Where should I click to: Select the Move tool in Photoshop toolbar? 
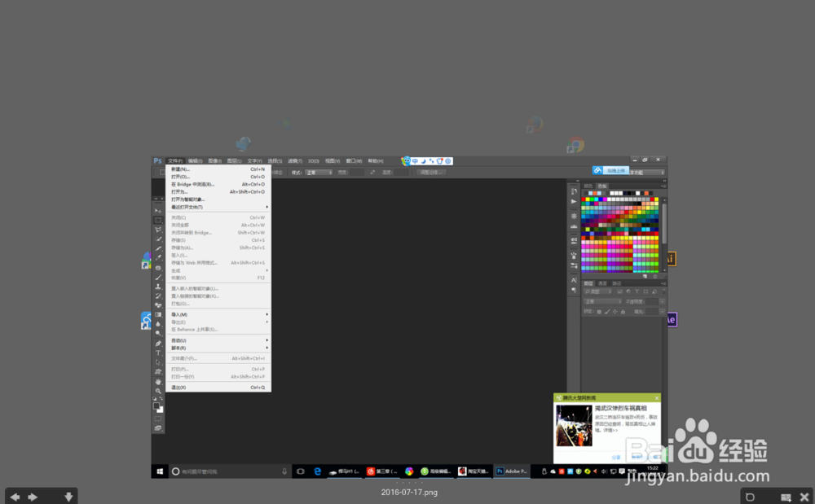point(158,211)
